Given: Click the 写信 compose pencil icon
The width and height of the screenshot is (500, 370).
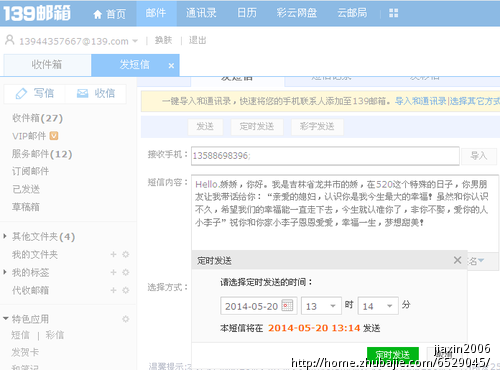Looking at the screenshot, I should 21,94.
